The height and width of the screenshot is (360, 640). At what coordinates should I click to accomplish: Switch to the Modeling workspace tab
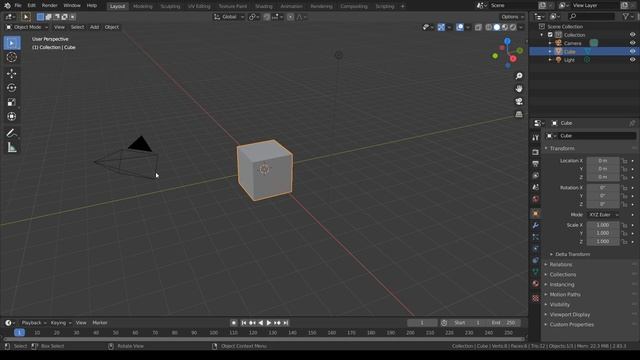[142, 6]
